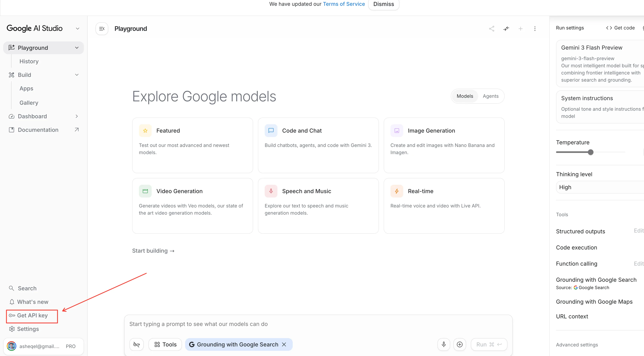This screenshot has height=356, width=644.
Task: Open the Real-time card description text
Action: coord(435,206)
